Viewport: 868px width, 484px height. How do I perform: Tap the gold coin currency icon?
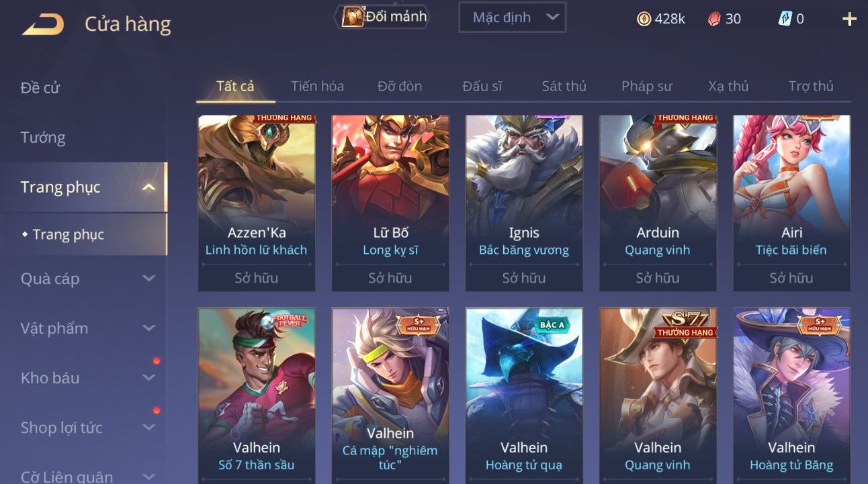tap(644, 19)
